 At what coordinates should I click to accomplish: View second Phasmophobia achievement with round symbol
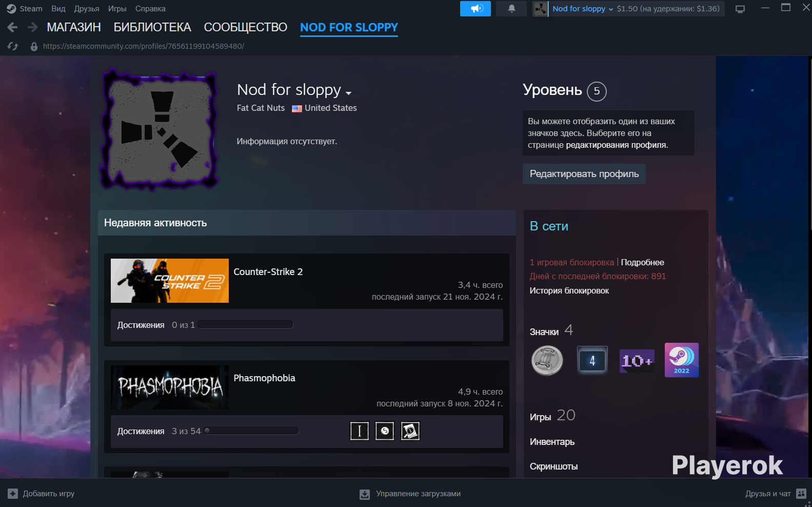385,431
